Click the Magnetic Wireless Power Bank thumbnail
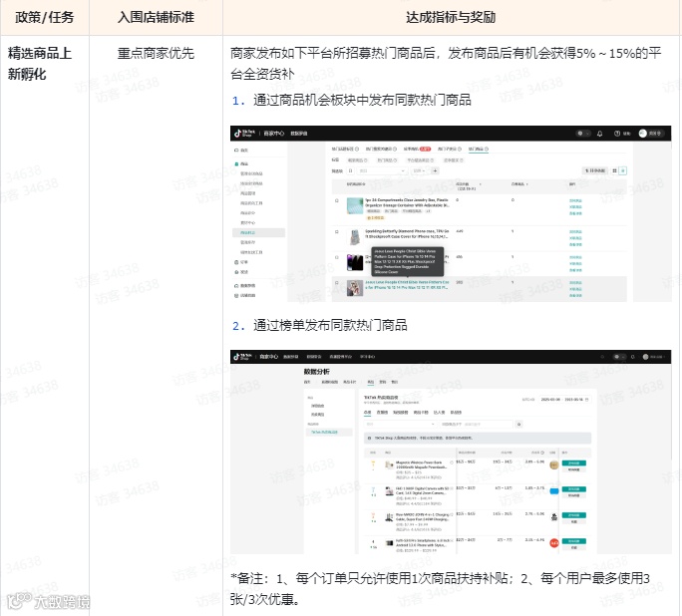The width and height of the screenshot is (682, 616). pyautogui.click(x=389, y=465)
